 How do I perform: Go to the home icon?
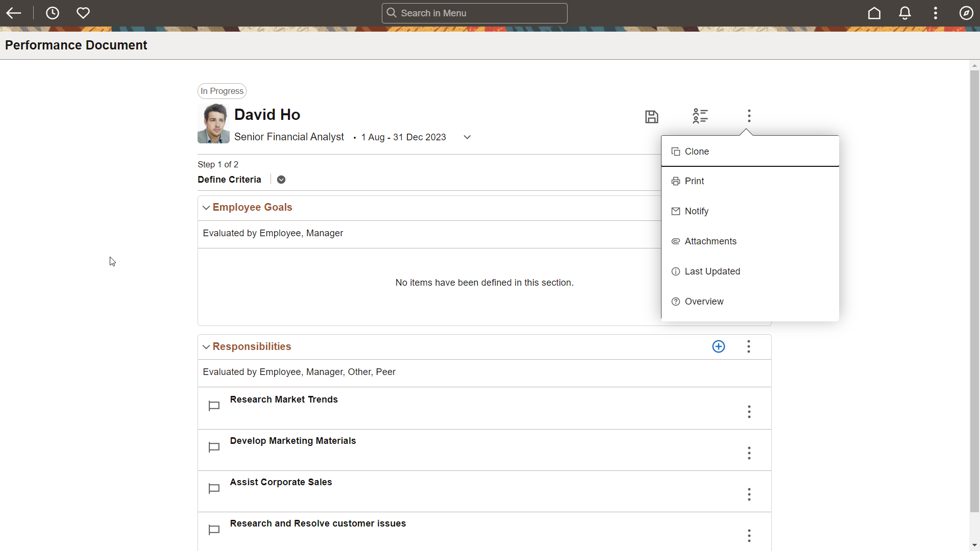874,13
